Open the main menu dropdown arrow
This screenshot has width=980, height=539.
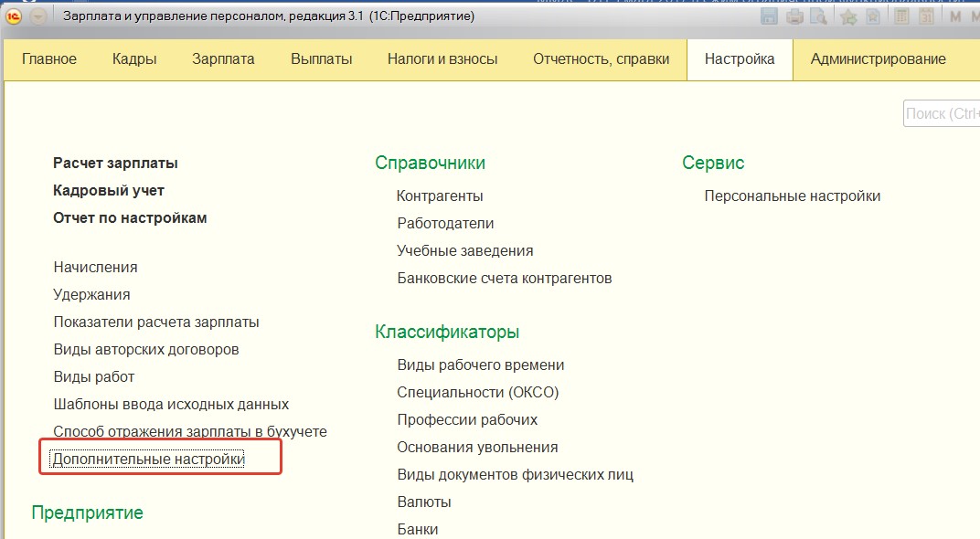pos(38,16)
